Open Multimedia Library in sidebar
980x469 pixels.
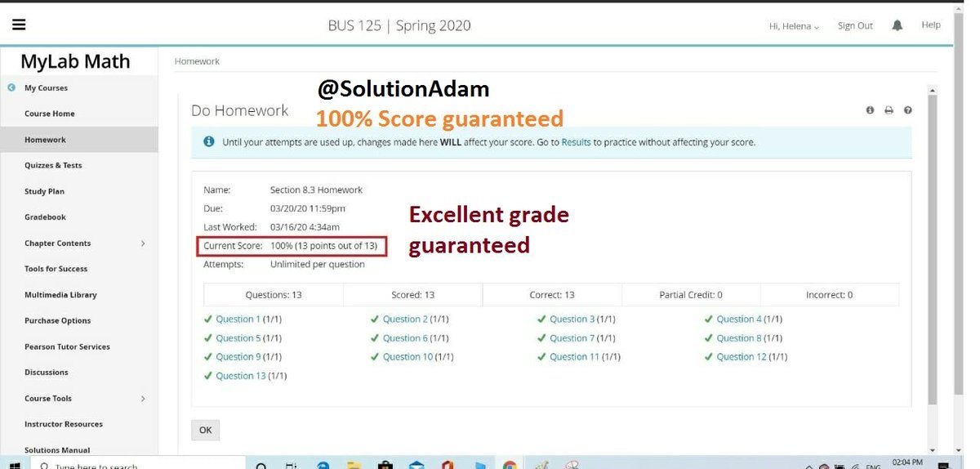(x=60, y=295)
